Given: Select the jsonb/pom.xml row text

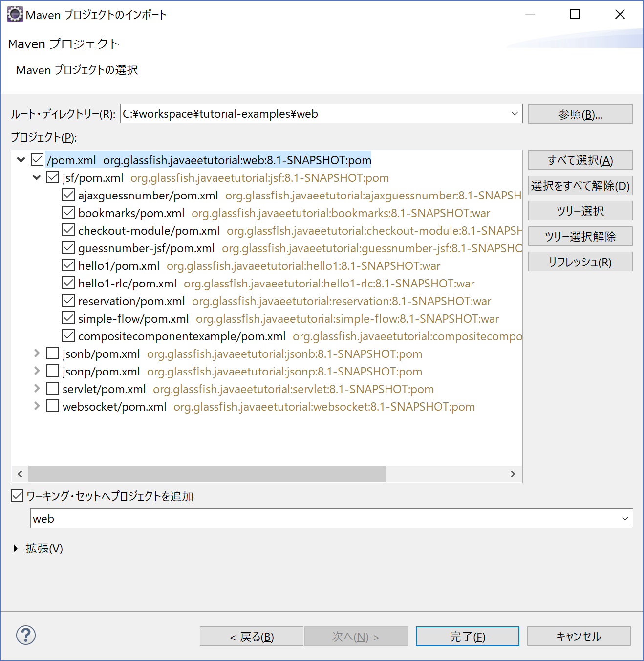Looking at the screenshot, I should point(242,353).
